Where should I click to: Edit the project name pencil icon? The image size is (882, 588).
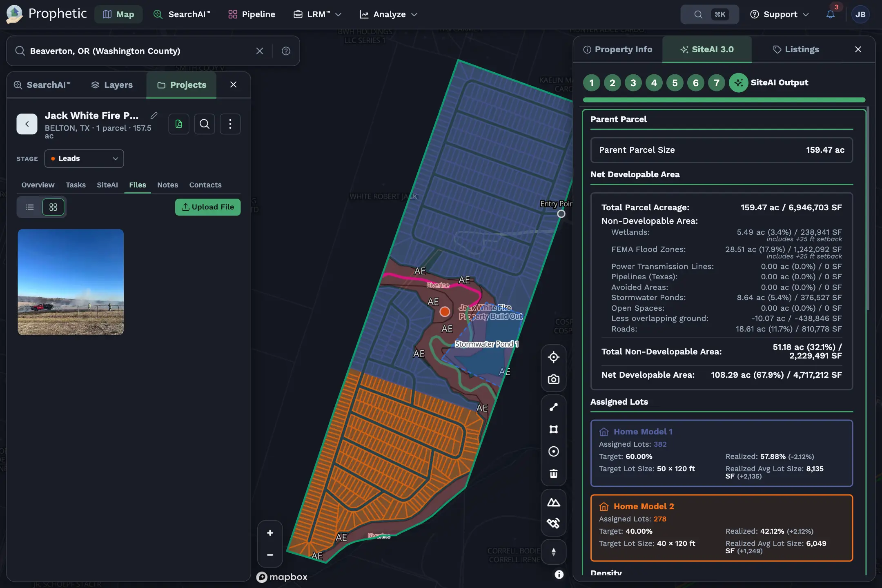coord(154,116)
